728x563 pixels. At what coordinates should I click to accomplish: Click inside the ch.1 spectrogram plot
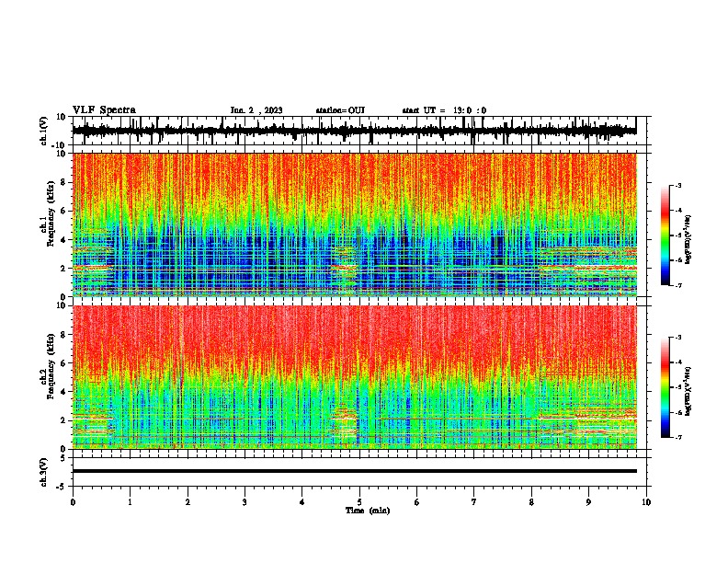click(354, 224)
